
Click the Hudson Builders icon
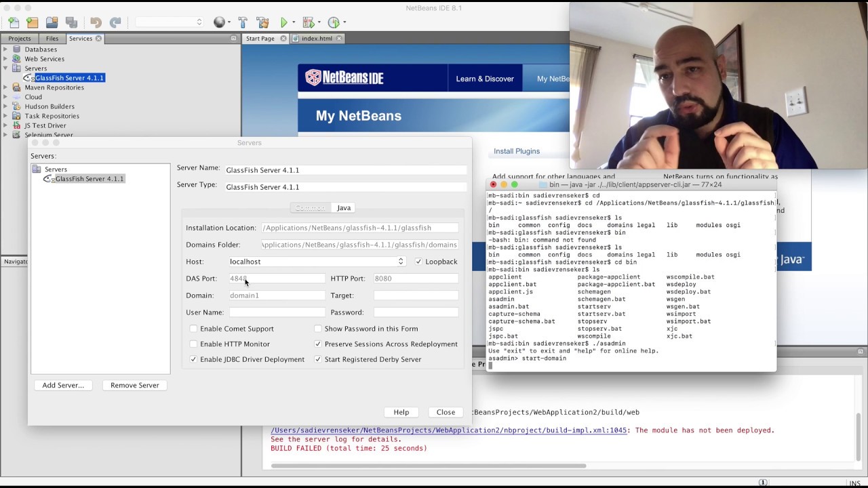pyautogui.click(x=18, y=106)
